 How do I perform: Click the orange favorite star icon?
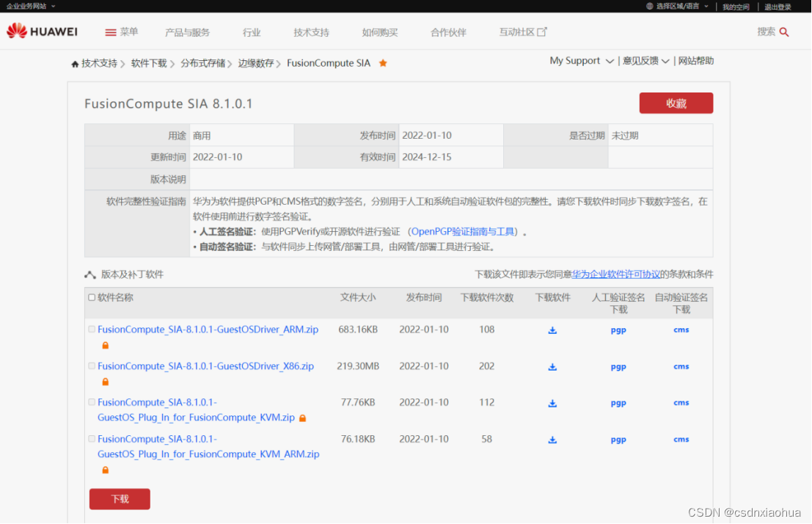(x=383, y=63)
